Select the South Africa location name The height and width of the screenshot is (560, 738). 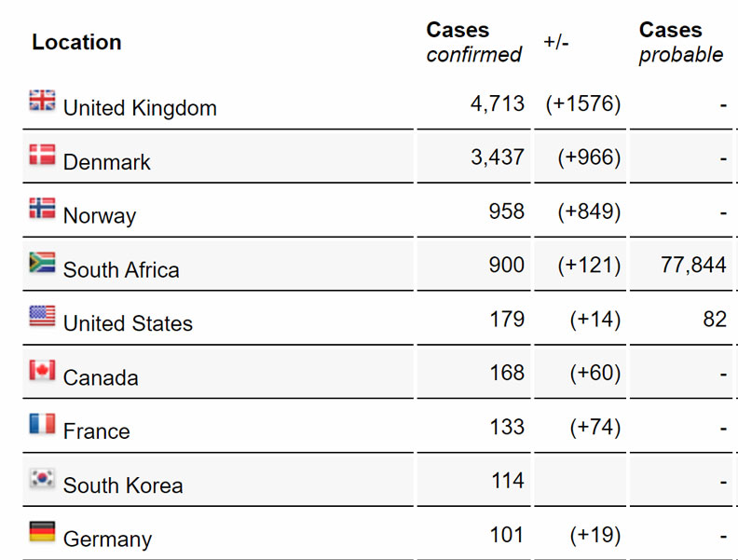121,270
